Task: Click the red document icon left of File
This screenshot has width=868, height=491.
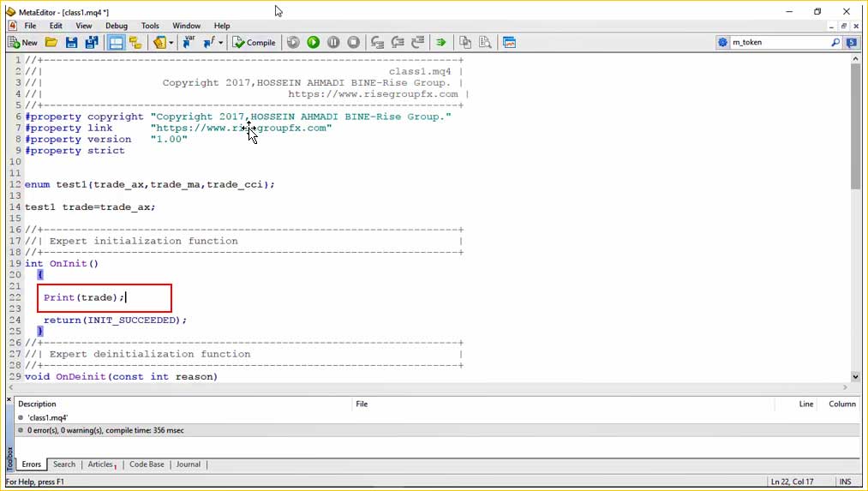Action: (x=12, y=26)
